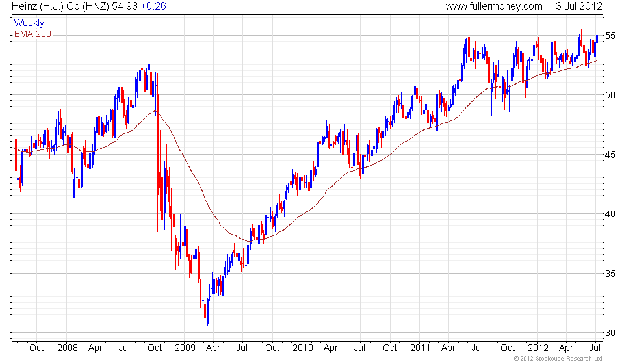Click the 'Oct' label just before 2012
This screenshot has width=637, height=364.
pyautogui.click(x=508, y=348)
